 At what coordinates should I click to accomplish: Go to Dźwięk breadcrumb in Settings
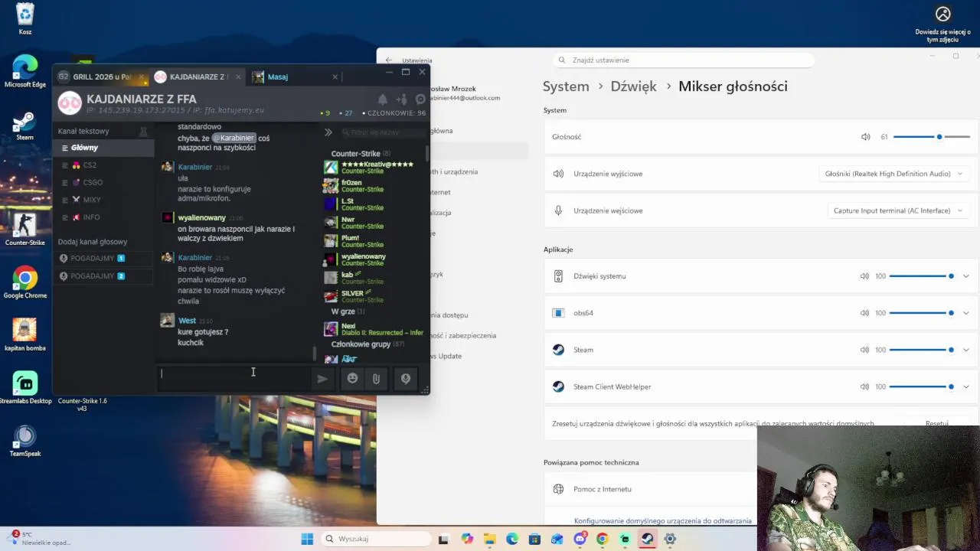click(x=633, y=86)
